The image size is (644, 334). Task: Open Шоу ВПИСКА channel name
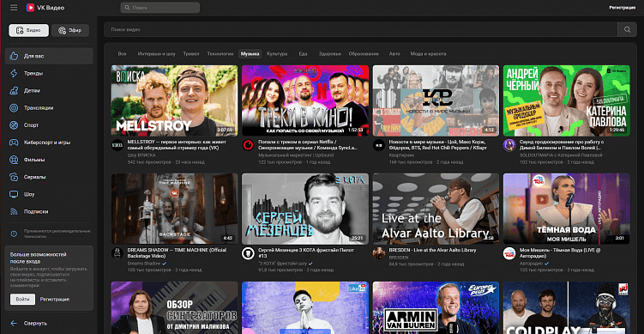pos(141,155)
